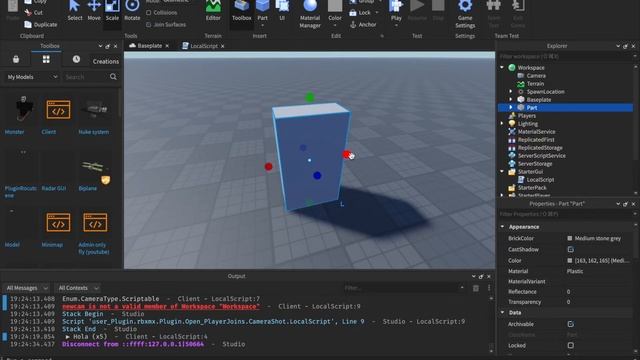Click the Toolbox search field
Screen dimensions: 640x360
[x=85, y=77]
